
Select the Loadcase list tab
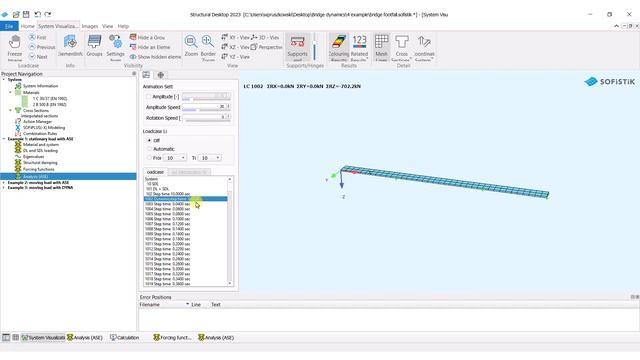pos(156,172)
